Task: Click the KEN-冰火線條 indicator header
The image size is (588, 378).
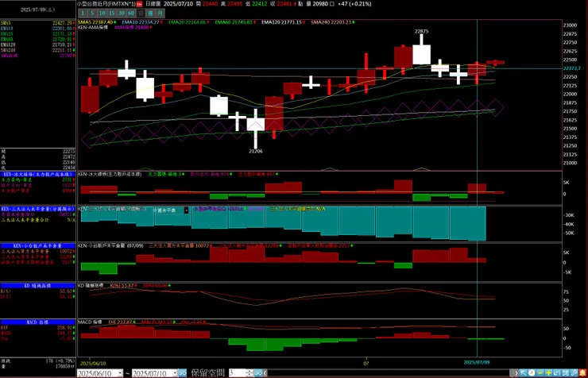Action: (37, 174)
